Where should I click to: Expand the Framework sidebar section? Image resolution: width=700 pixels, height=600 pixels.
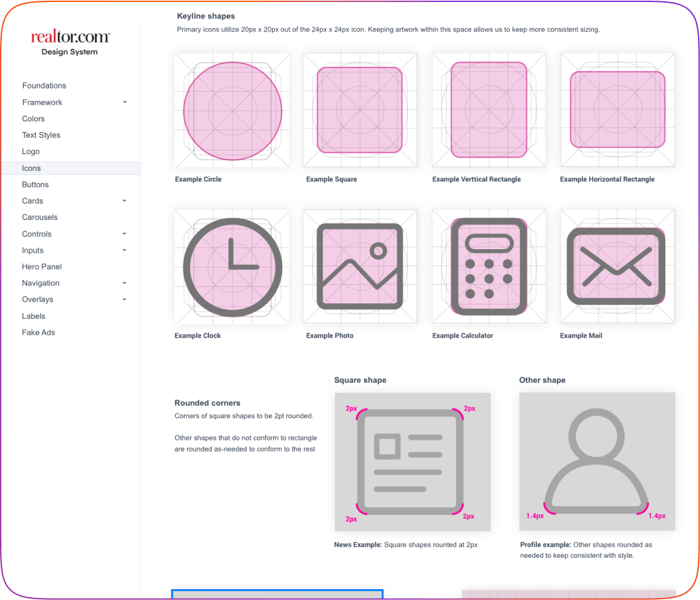point(124,102)
